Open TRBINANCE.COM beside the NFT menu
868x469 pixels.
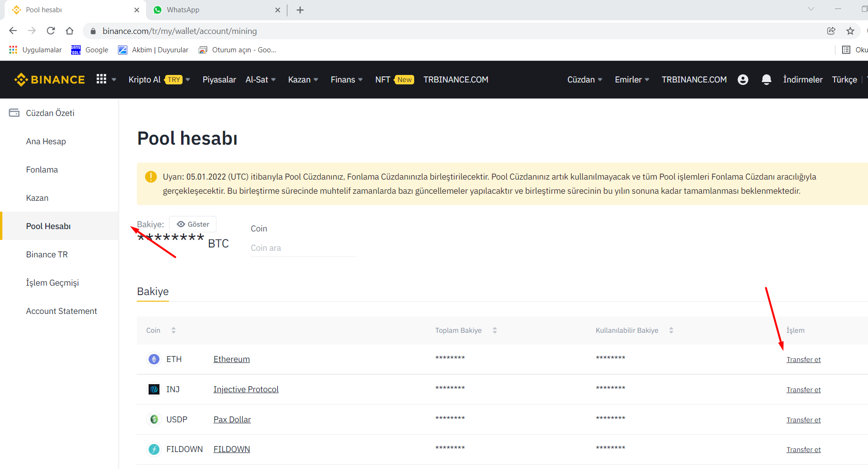[x=456, y=80]
